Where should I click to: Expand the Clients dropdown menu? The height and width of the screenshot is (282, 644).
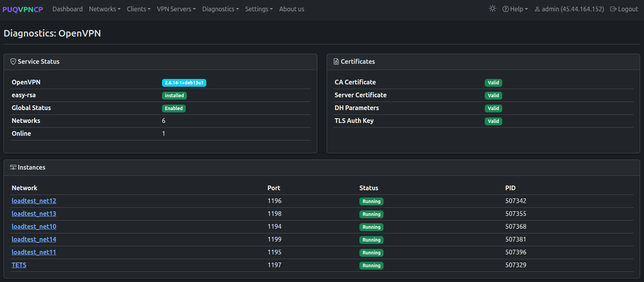pyautogui.click(x=139, y=9)
